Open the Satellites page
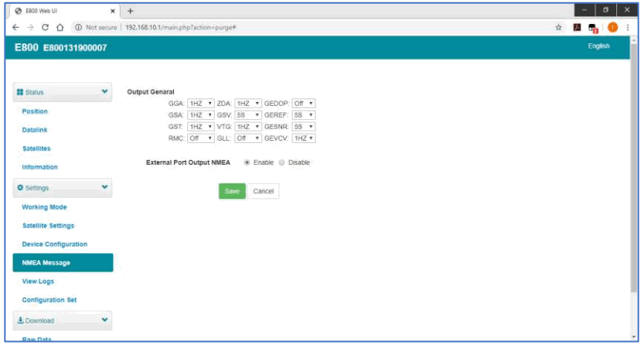The width and height of the screenshot is (644, 345). click(x=36, y=149)
